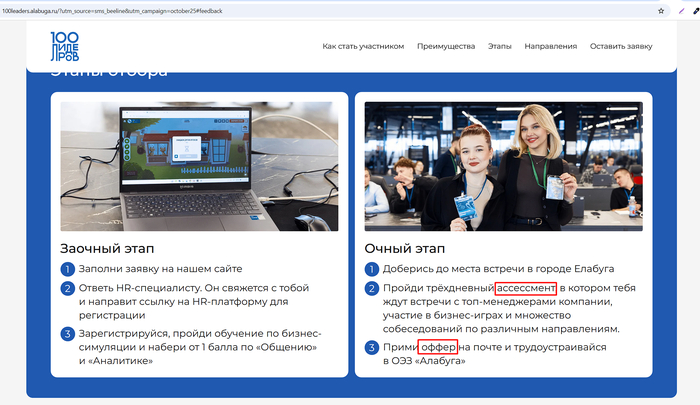The width and height of the screenshot is (700, 405).
Task: Click the highlighted word «ассессмент»
Action: click(x=525, y=288)
